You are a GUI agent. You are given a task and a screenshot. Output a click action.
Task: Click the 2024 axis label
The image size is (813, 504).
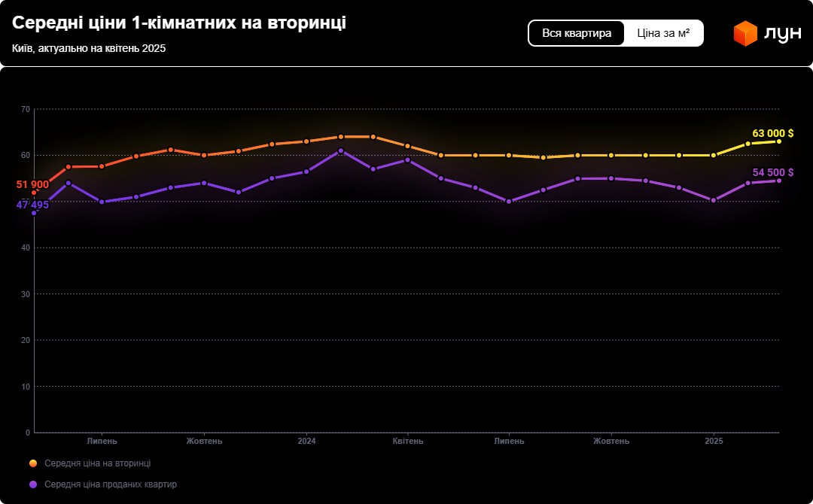coord(306,441)
